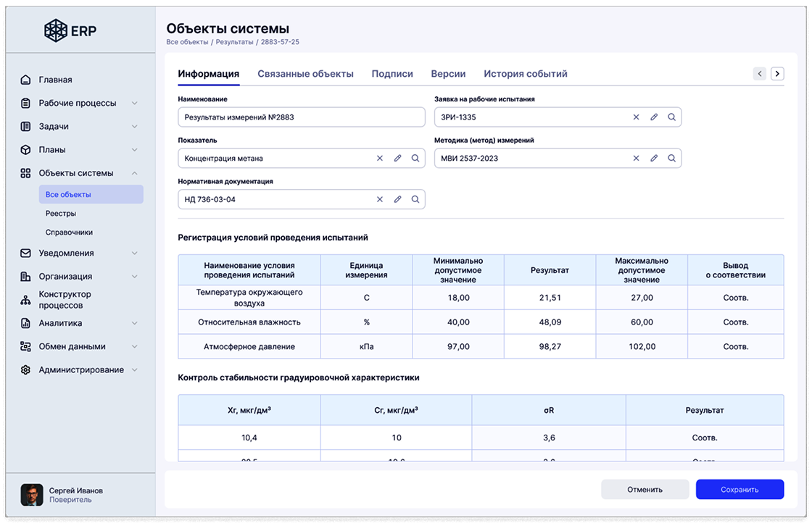
Task: Collapse the Объекты системы section
Action: (x=134, y=173)
